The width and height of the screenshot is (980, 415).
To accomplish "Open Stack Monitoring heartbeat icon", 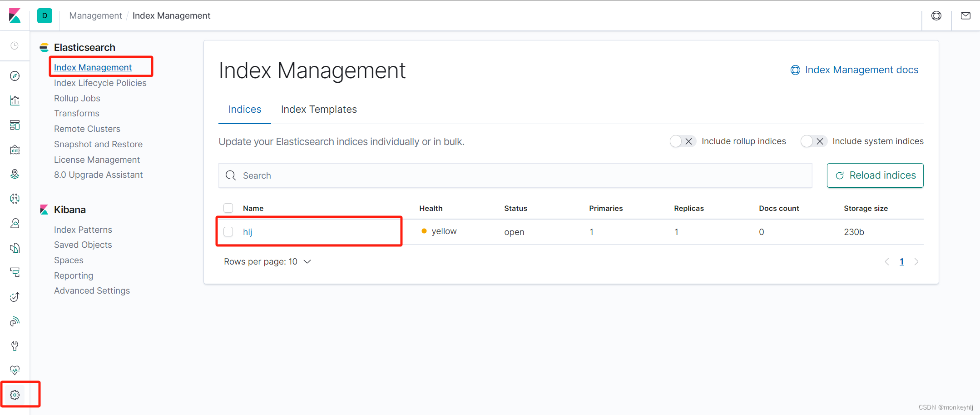I will (x=15, y=370).
